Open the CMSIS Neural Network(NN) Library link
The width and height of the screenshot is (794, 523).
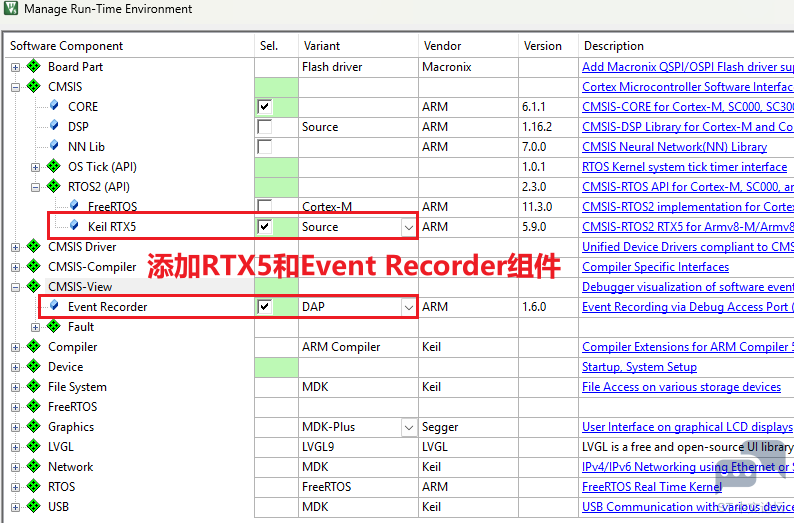(x=674, y=147)
